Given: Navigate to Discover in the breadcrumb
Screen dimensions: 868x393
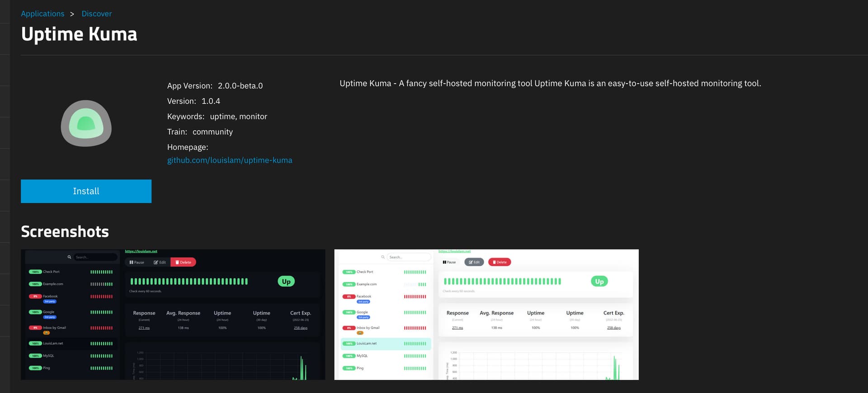Looking at the screenshot, I should (x=96, y=14).
